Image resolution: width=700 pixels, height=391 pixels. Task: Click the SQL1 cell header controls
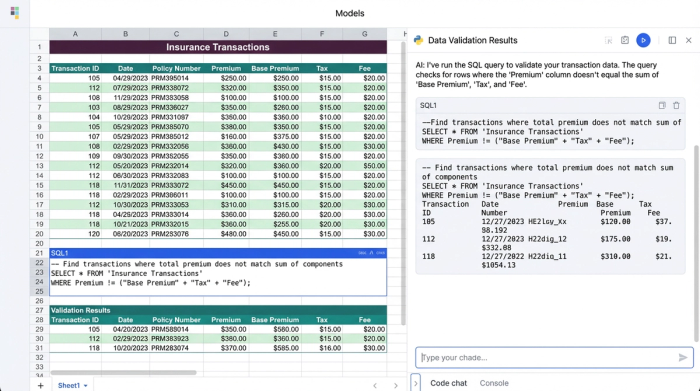pyautogui.click(x=371, y=253)
